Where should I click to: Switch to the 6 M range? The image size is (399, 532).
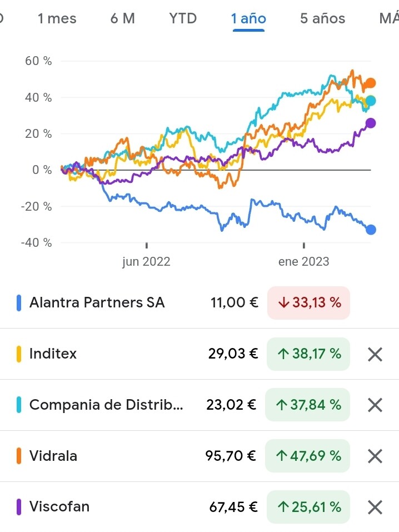point(122,18)
